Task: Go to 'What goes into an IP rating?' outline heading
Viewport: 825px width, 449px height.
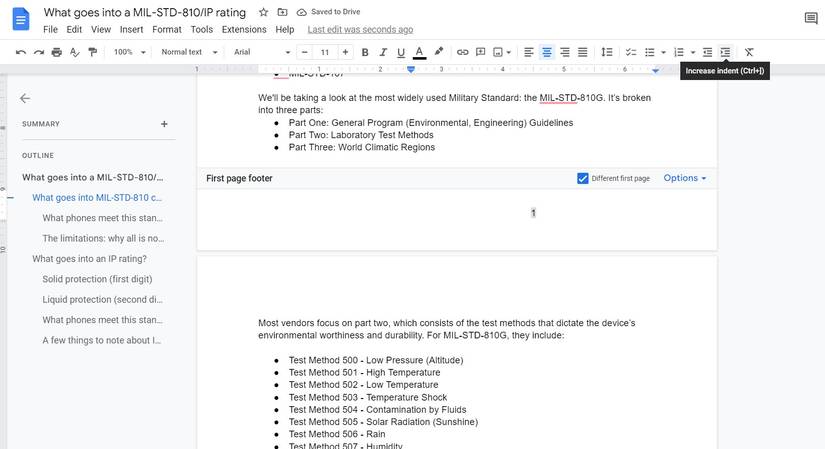Action: pos(89,259)
